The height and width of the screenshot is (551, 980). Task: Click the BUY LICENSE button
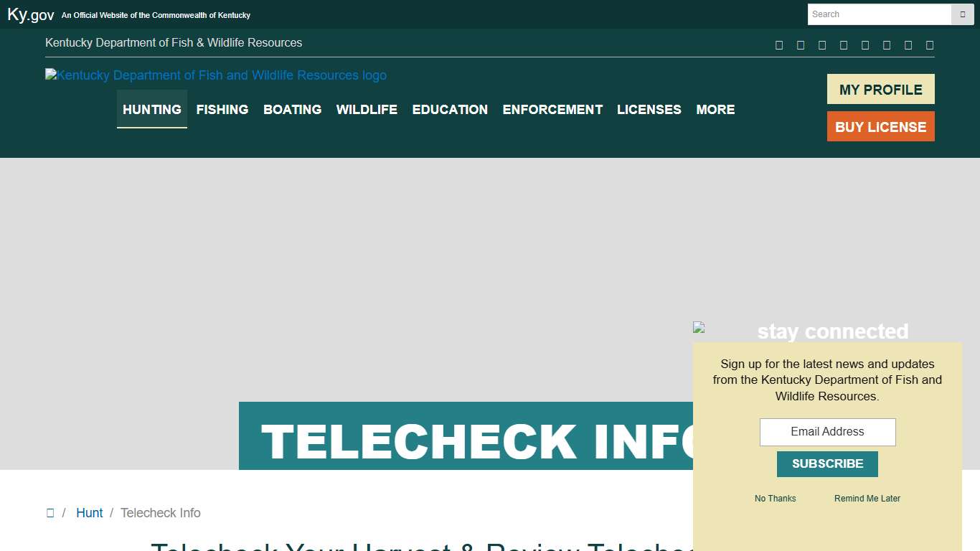(880, 126)
